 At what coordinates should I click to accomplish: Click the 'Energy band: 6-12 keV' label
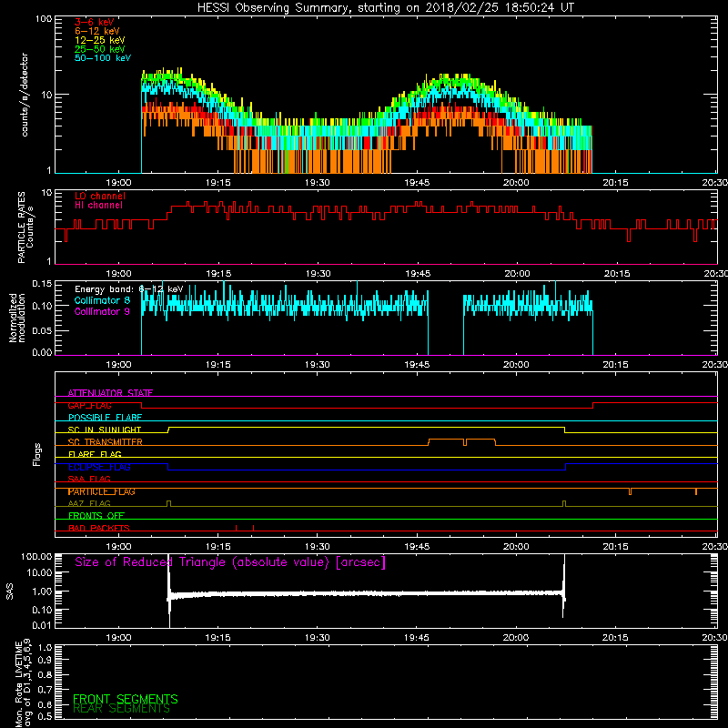(x=128, y=289)
